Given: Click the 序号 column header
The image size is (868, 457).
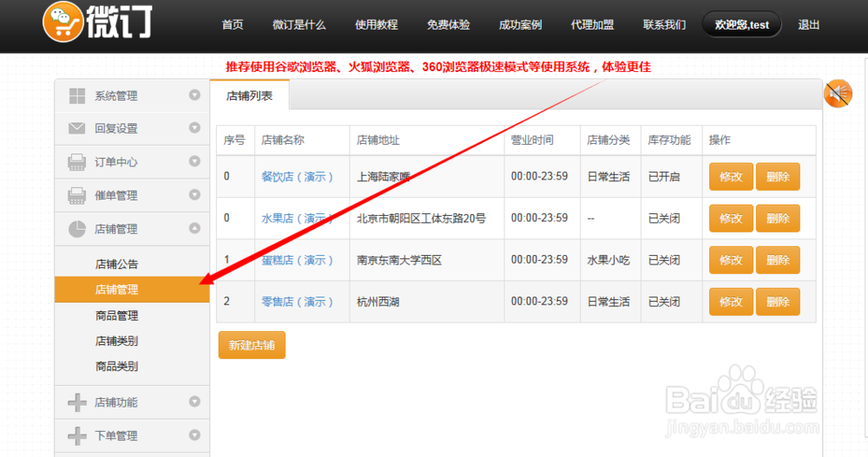Looking at the screenshot, I should click(x=234, y=140).
